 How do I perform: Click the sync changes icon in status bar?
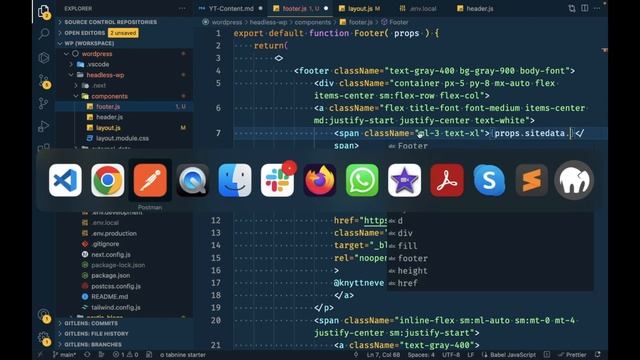[87, 355]
